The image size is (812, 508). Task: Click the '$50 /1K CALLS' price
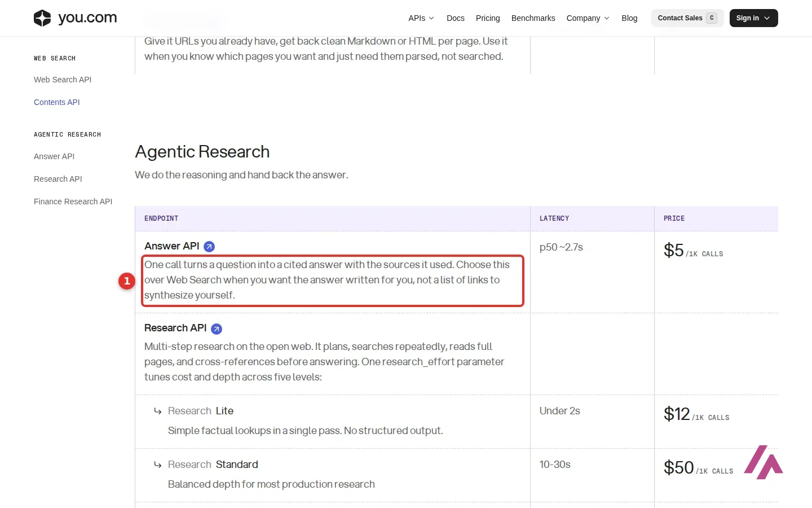[699, 467]
